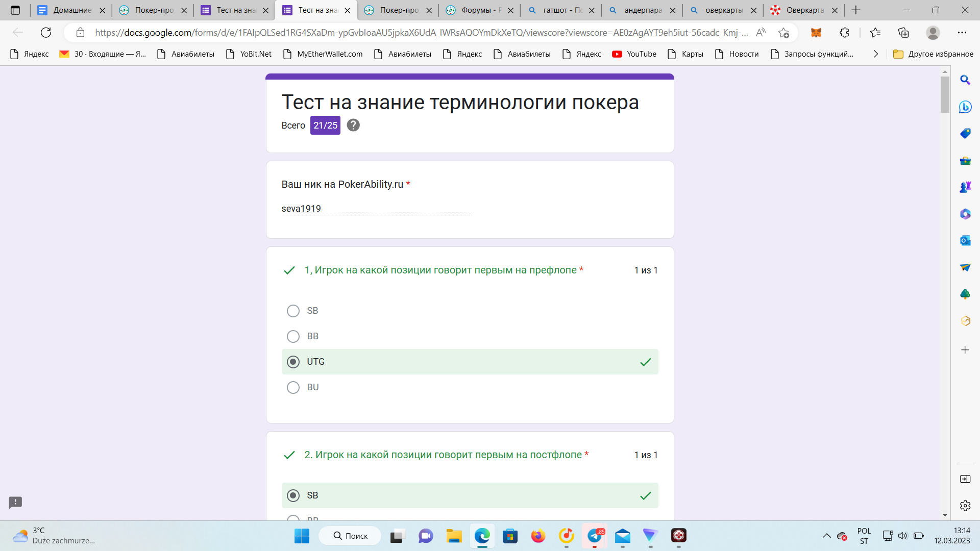
Task: Open MetaMask fox extension
Action: (x=816, y=33)
